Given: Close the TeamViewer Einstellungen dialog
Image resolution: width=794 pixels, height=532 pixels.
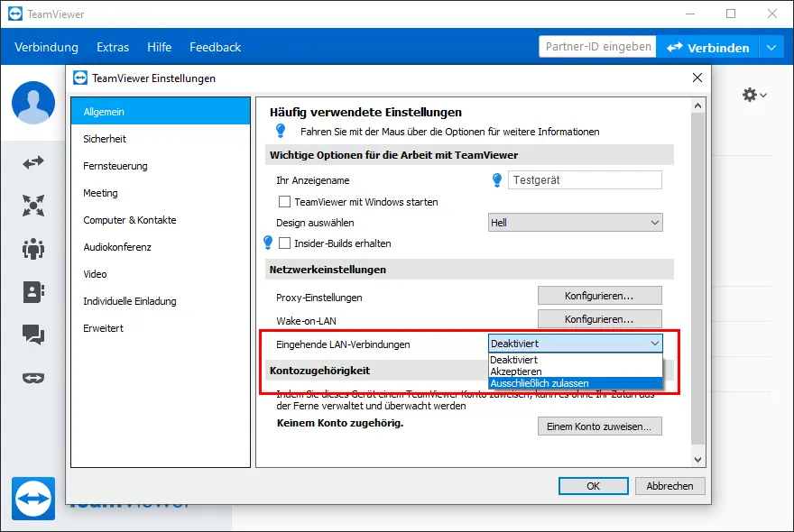Looking at the screenshot, I should (x=697, y=78).
